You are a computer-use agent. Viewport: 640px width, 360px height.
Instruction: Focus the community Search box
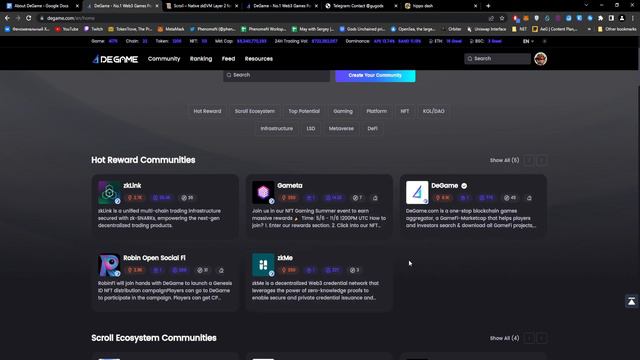276,75
